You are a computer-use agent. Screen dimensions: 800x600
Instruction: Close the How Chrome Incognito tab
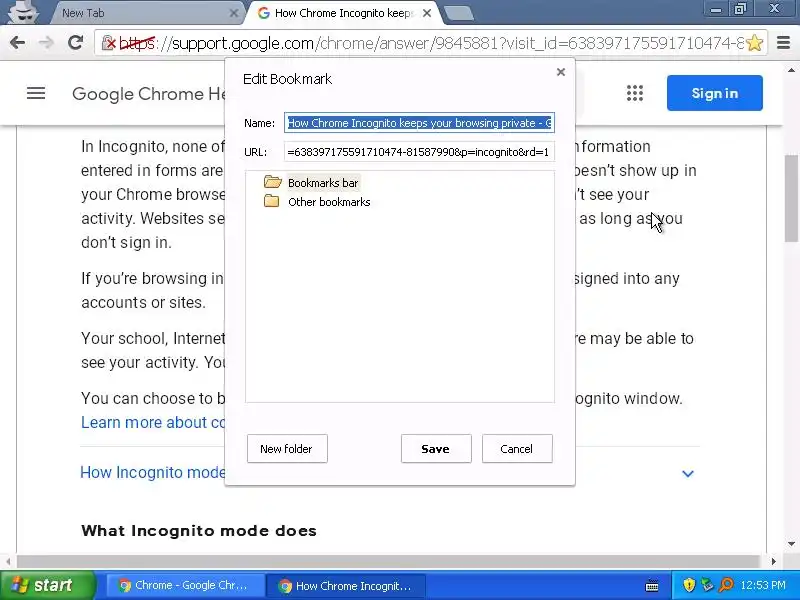[x=428, y=13]
